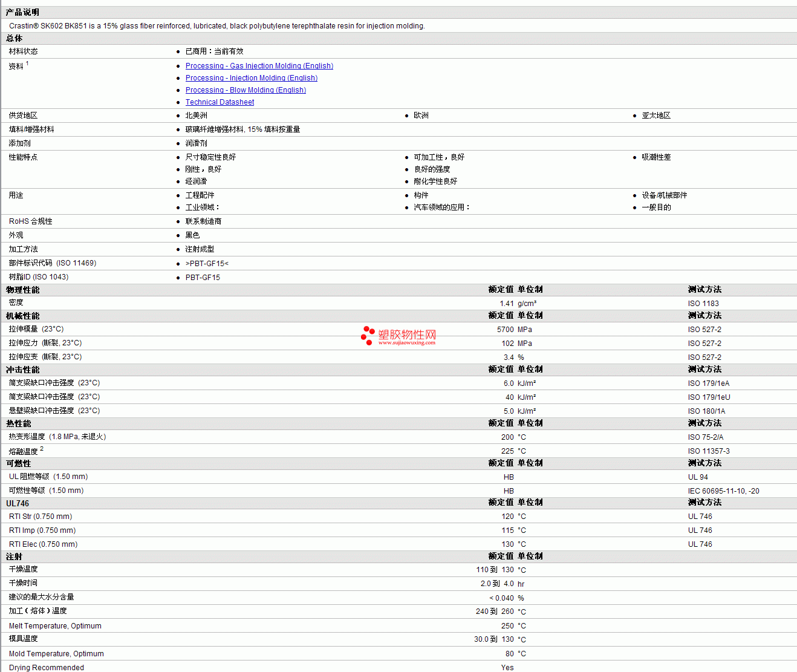The image size is (797, 672).
Task: Click the test method 'ISO 180/1A'
Action: coord(706,411)
